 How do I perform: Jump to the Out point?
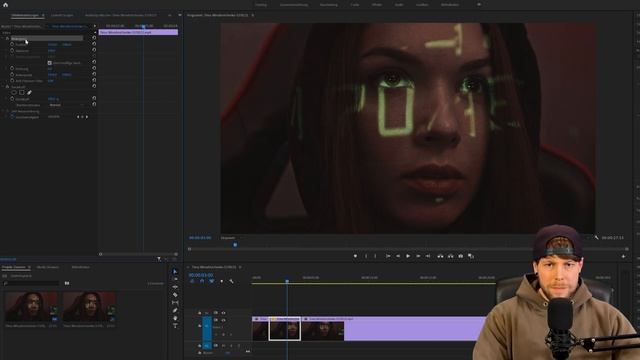tap(428, 256)
